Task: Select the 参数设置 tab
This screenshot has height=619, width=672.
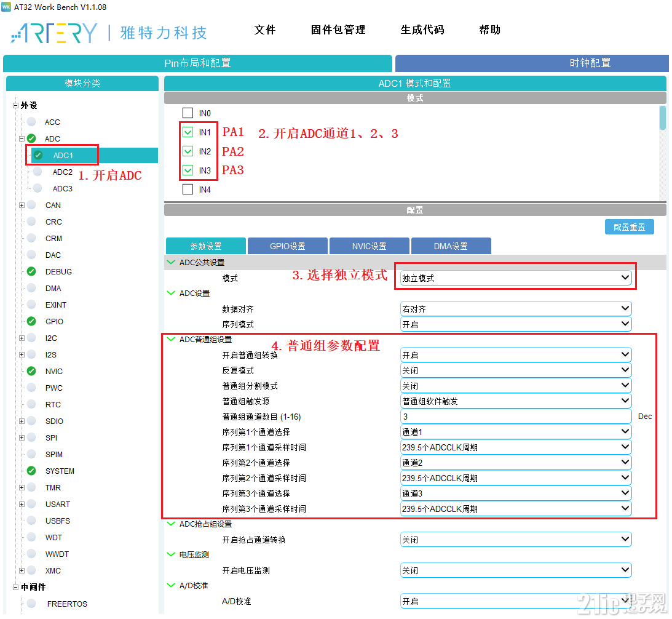Action: click(x=206, y=246)
